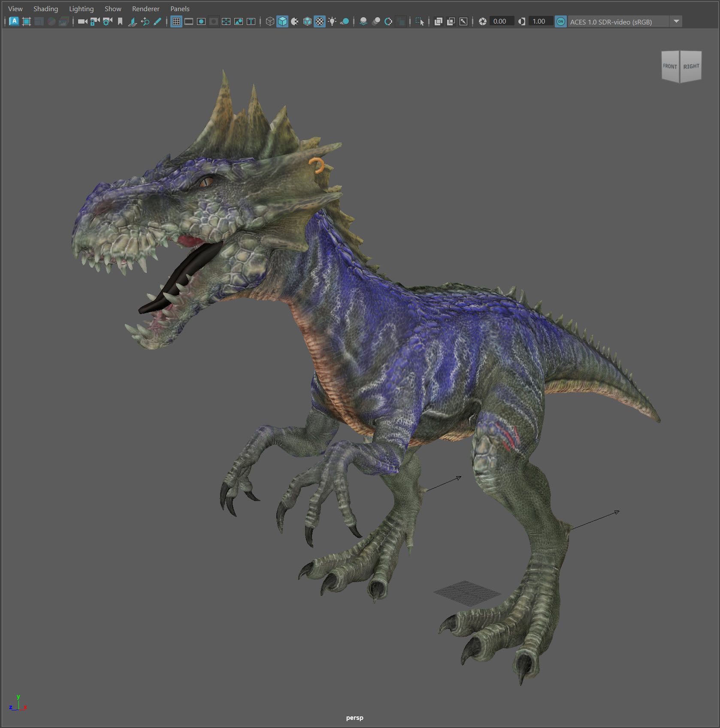Click the greyed Depth of Field icon
The image size is (720, 728).
pos(401,21)
